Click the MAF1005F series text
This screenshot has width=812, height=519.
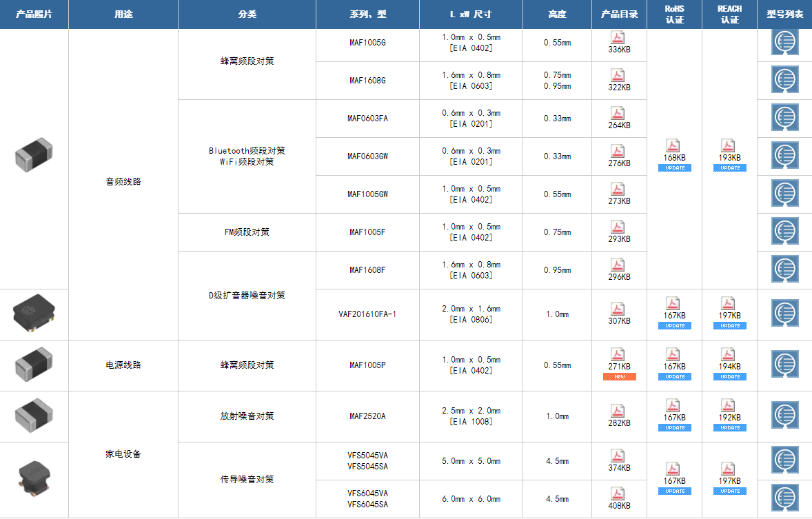pos(367,232)
